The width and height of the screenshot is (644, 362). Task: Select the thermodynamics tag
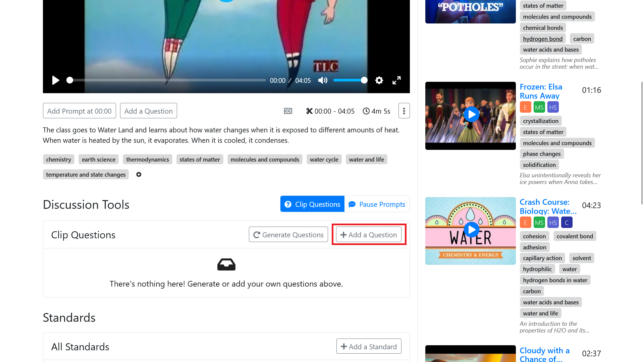(x=148, y=160)
